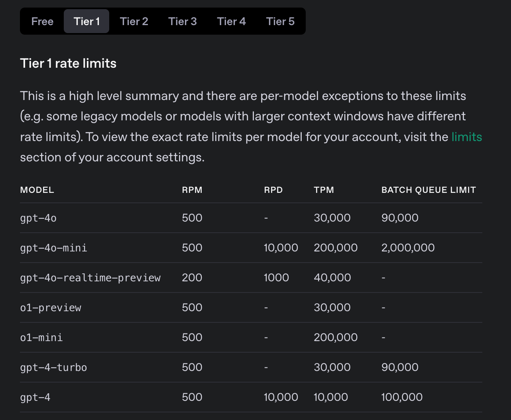
Task: Click the gpt-4o model name
Action: coord(38,218)
